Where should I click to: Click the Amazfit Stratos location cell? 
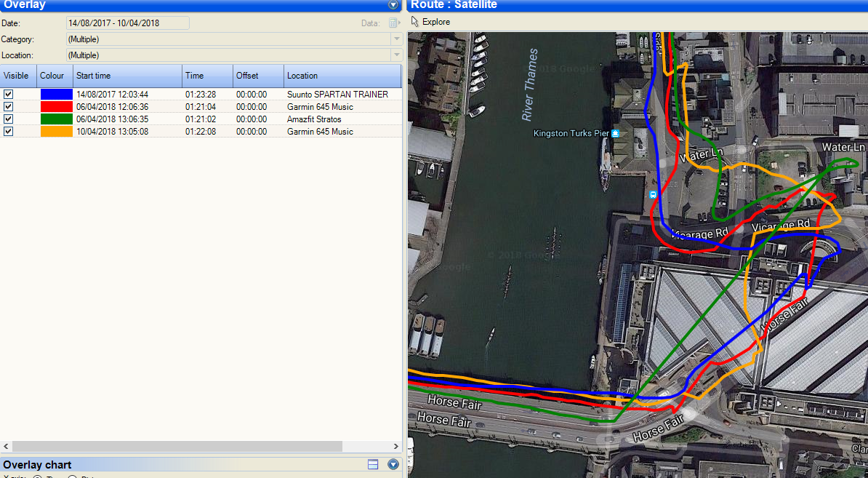coord(314,119)
